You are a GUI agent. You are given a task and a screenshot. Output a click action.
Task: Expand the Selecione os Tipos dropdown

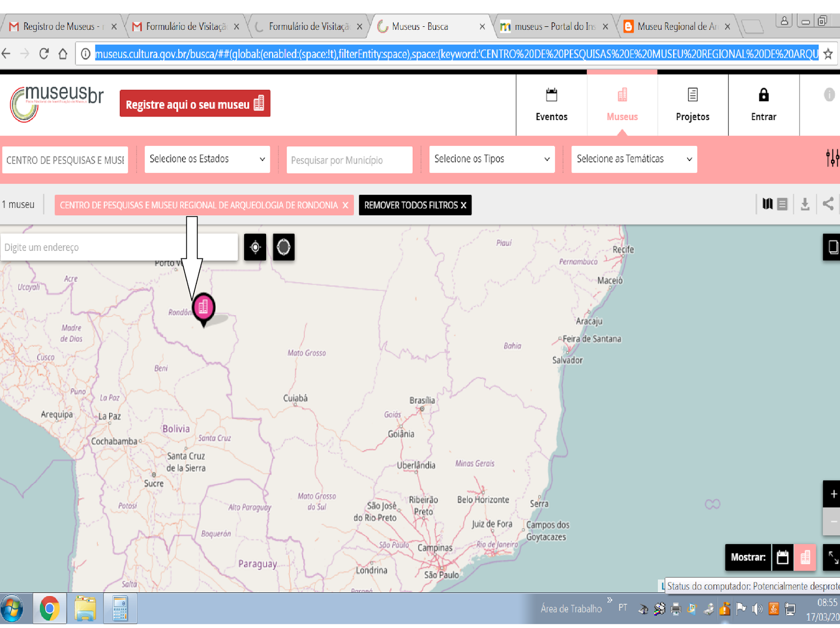[x=492, y=159]
